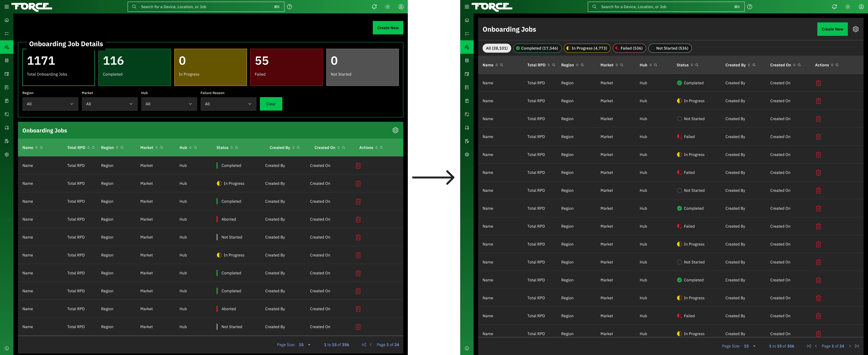The image size is (868, 355).
Task: Open the Failure Reason dropdown
Action: [x=228, y=104]
